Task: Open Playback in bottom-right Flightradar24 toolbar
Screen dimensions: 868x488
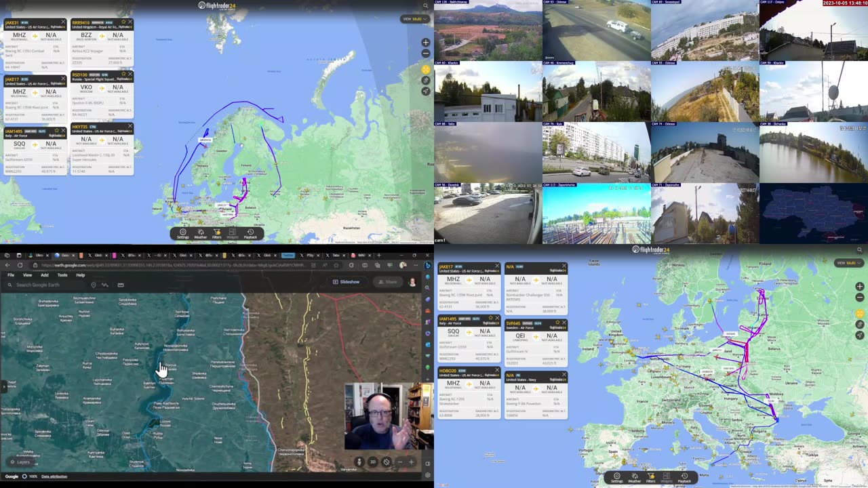Action: 684,477
